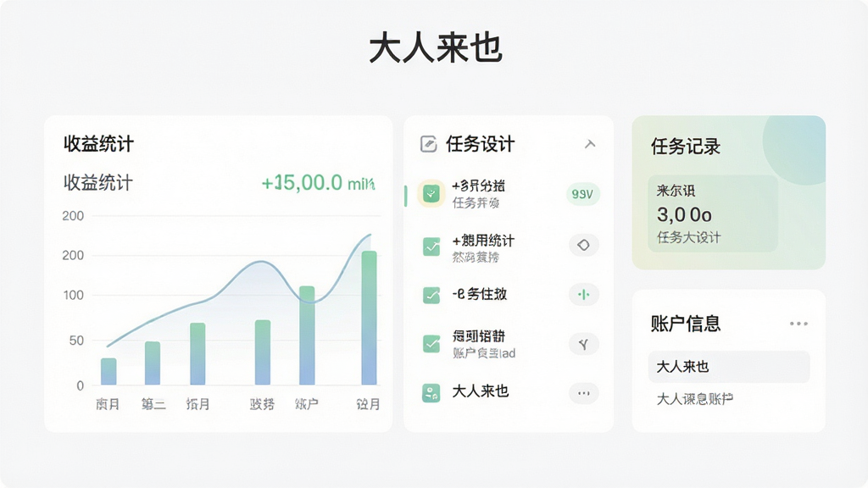Toggle the checkbox in the 用统计 task row

click(x=431, y=247)
